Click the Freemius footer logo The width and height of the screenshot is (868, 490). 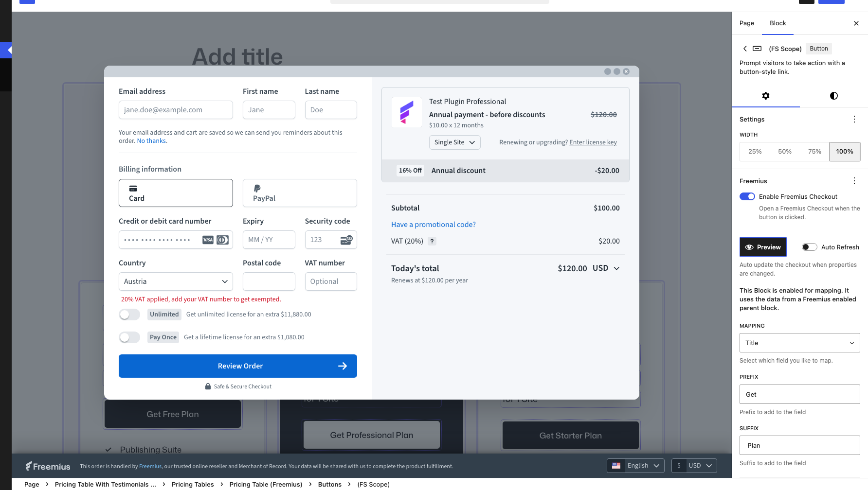click(x=48, y=466)
